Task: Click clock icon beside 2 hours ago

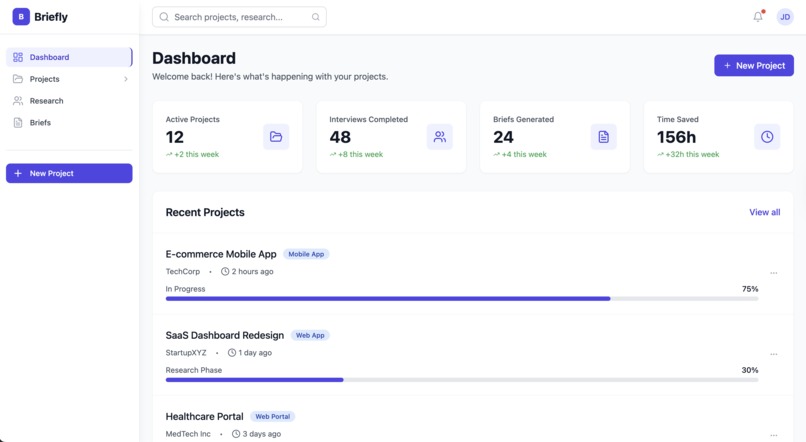Action: click(x=225, y=271)
